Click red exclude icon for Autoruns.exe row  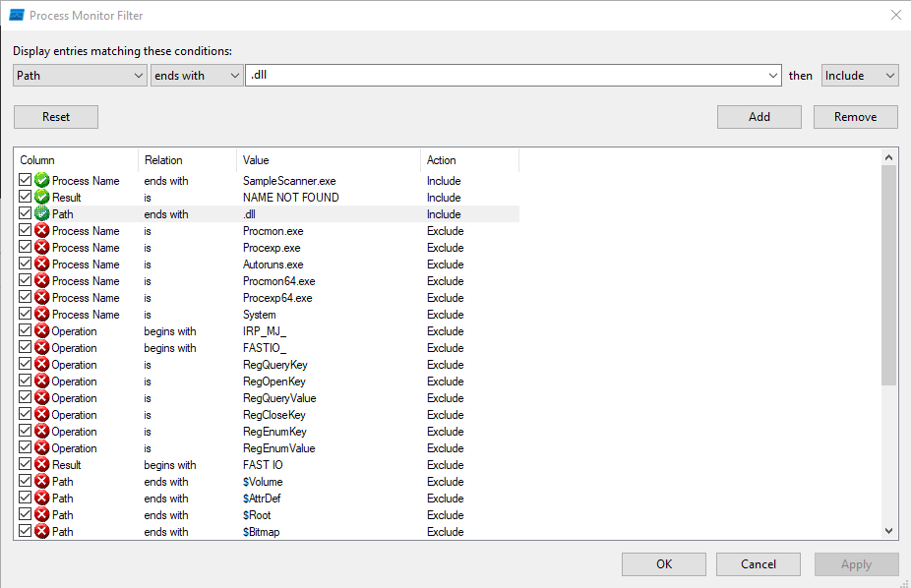pos(42,265)
